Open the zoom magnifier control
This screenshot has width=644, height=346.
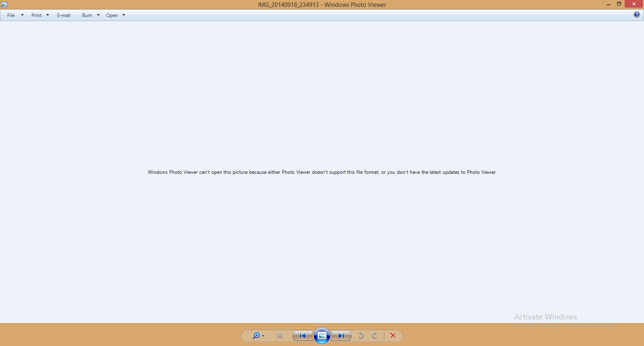pyautogui.click(x=256, y=336)
